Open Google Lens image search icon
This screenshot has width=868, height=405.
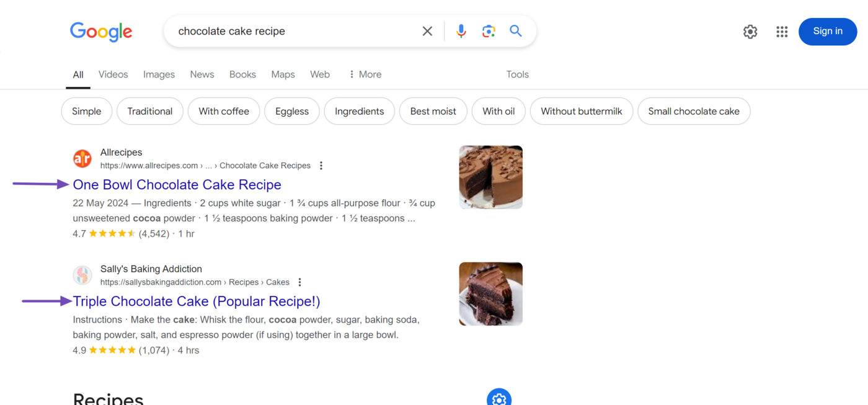[x=489, y=31]
